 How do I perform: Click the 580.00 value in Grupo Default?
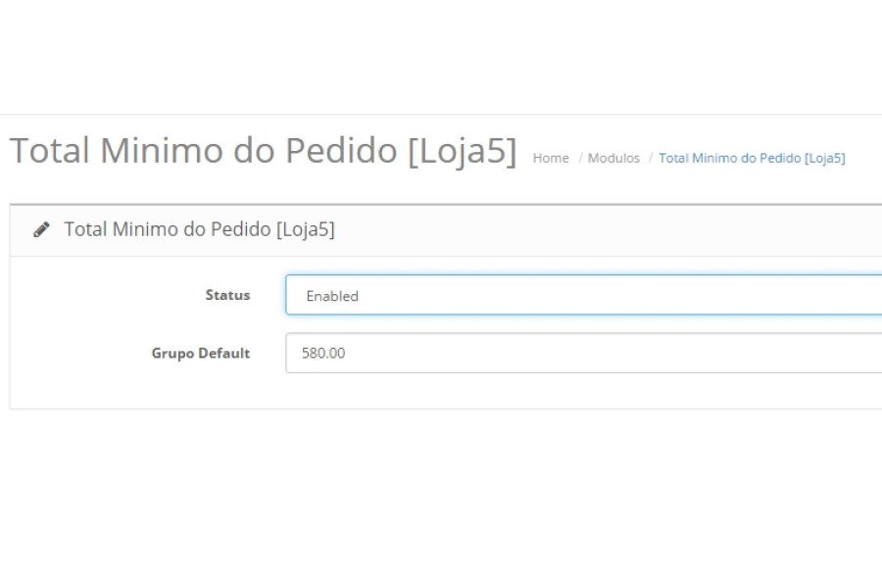coord(323,353)
